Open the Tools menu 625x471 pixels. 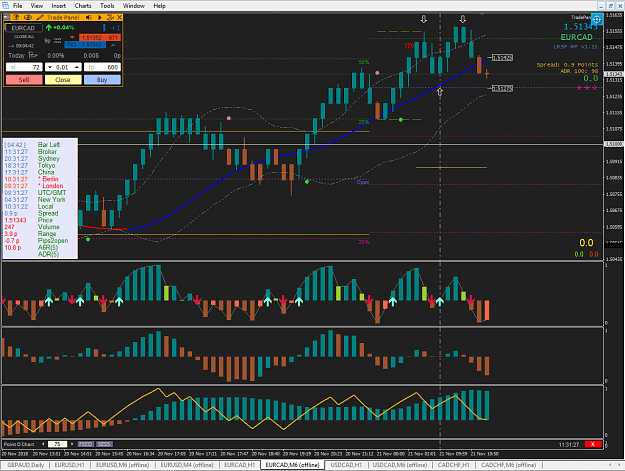107,6
